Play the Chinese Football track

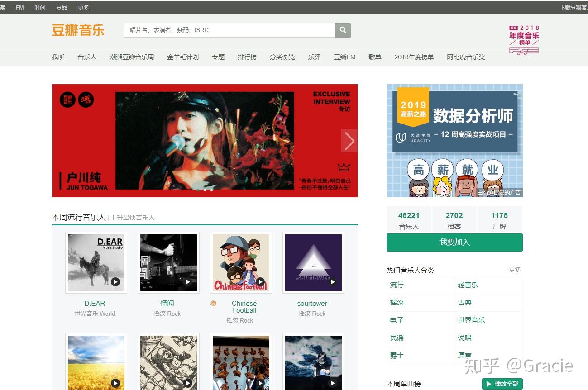tap(260, 282)
